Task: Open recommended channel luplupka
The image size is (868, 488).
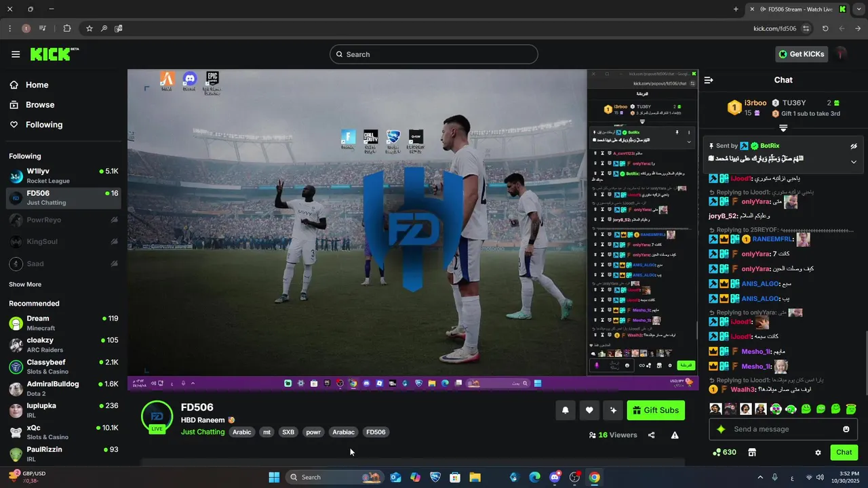Action: click(63, 410)
